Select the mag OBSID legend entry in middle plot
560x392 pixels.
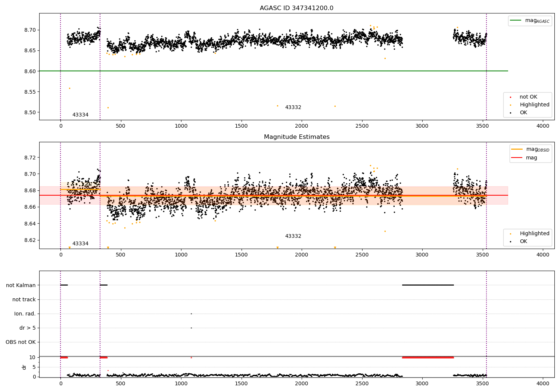tap(531, 149)
